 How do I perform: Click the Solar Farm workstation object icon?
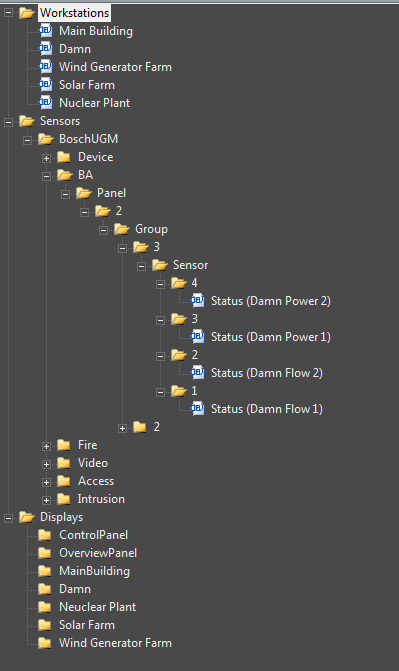tap(45, 84)
